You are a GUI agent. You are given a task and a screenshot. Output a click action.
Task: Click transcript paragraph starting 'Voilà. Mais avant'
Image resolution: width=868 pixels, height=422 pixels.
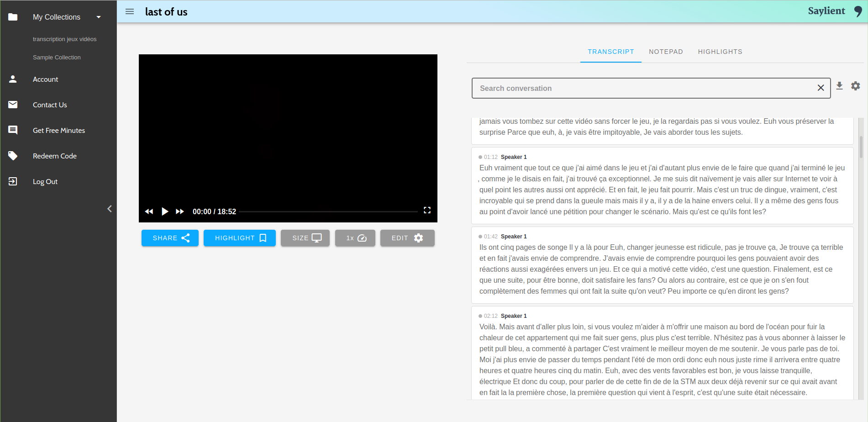pyautogui.click(x=662, y=360)
